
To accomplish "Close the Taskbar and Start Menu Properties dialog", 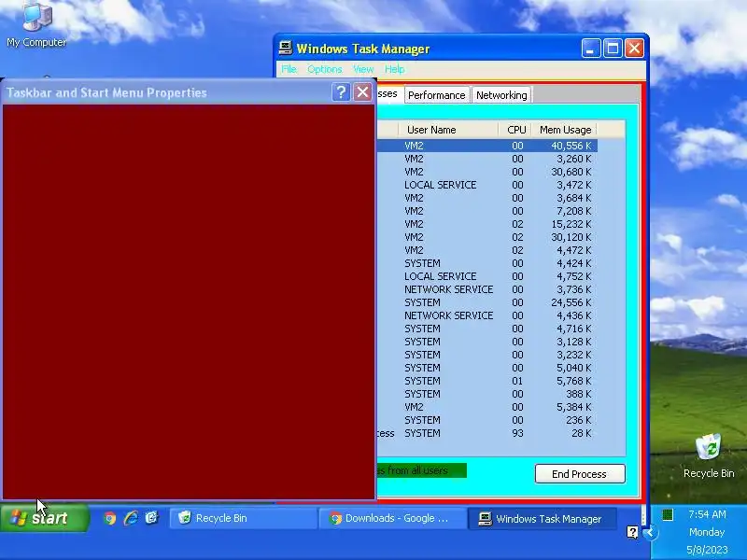I will coord(362,91).
